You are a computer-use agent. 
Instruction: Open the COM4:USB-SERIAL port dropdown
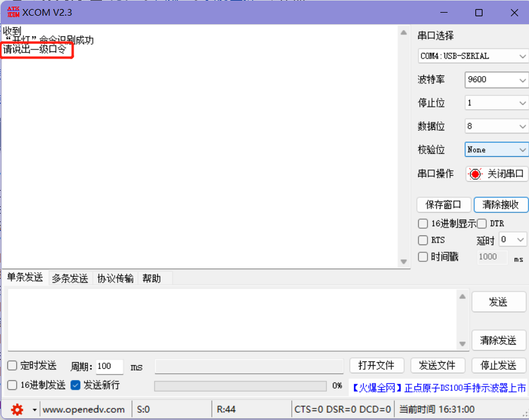[473, 56]
